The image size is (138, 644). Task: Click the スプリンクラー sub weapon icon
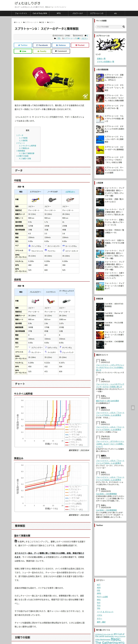(x=29, y=347)
